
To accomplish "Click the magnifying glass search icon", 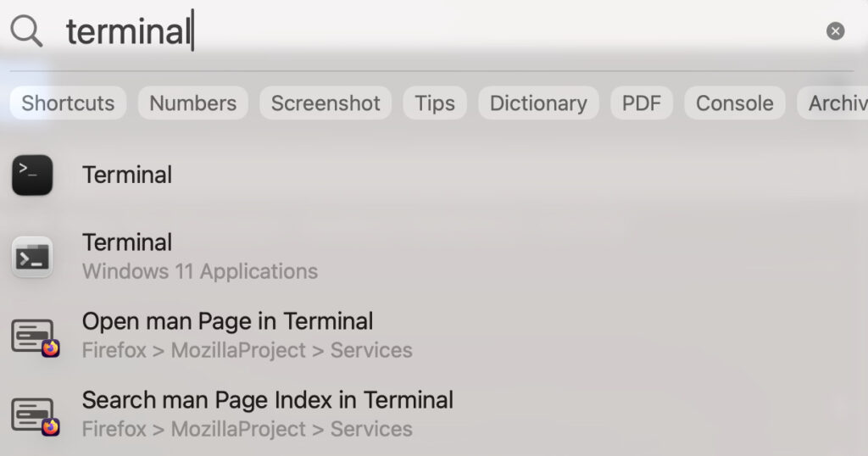I will click(26, 31).
